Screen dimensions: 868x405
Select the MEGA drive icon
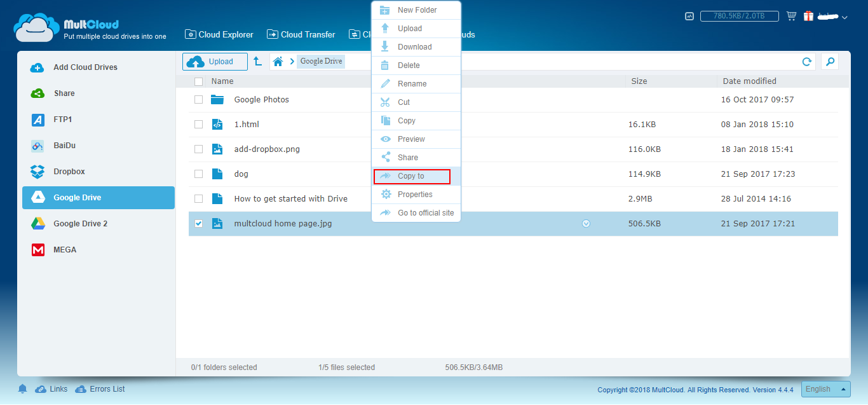[x=37, y=250]
